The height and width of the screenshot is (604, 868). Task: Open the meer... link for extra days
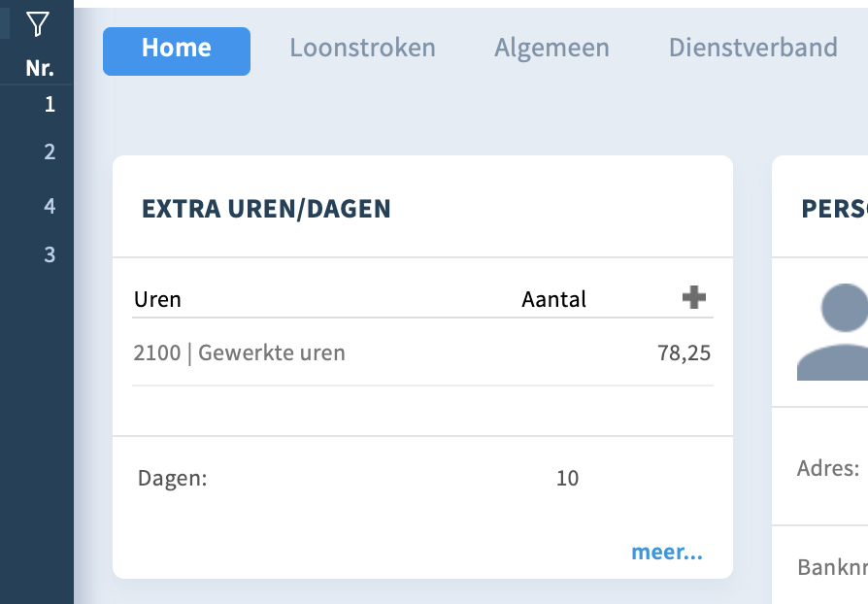667,552
